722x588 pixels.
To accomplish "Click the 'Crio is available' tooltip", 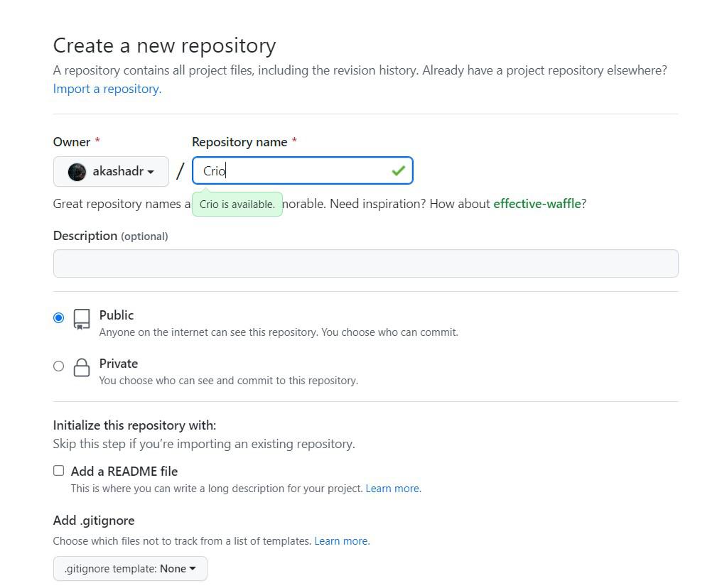I will click(237, 205).
